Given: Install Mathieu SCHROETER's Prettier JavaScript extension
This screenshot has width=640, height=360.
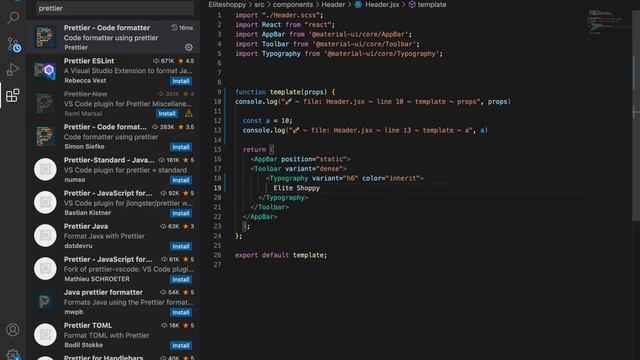Looking at the screenshot, I should click(180, 279).
